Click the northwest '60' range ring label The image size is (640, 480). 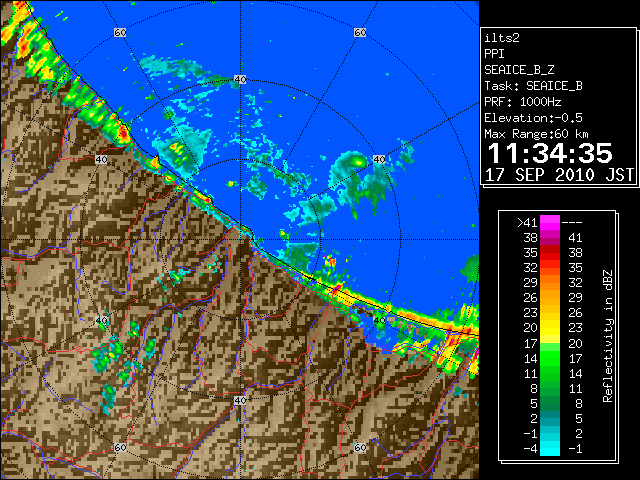point(120,32)
